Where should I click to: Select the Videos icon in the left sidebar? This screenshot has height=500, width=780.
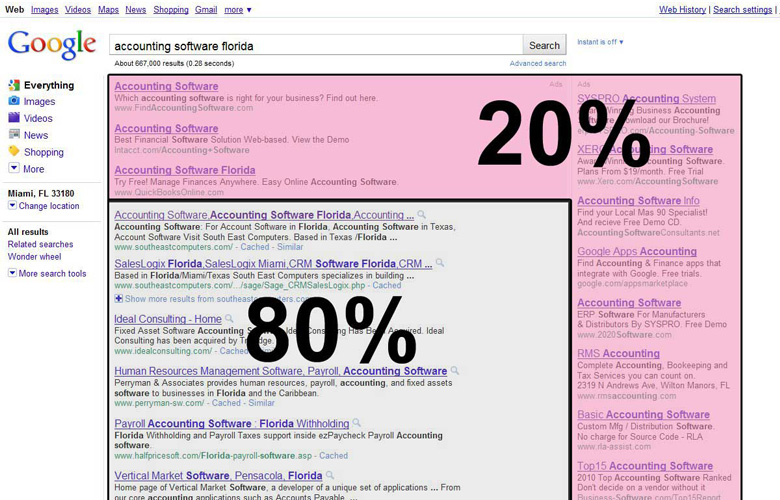(14, 118)
